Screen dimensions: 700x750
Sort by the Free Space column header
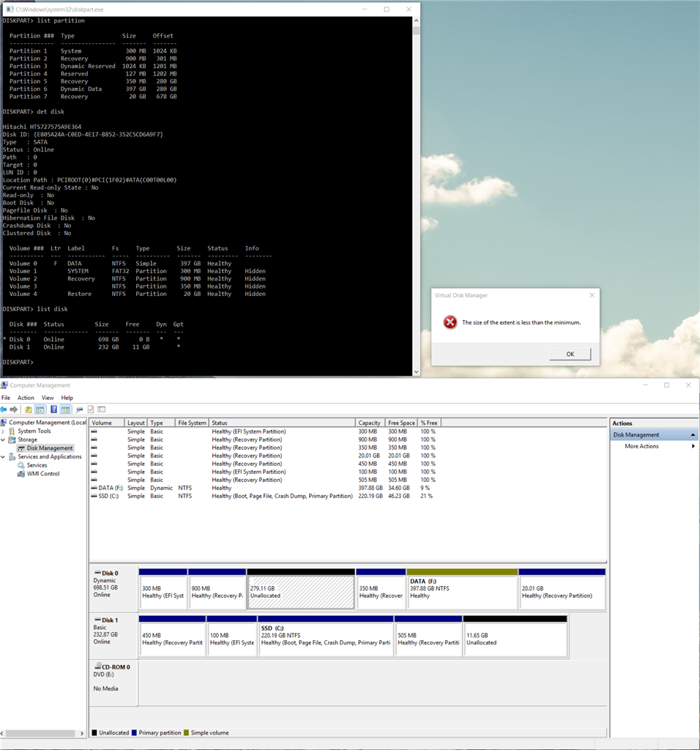click(x=402, y=423)
